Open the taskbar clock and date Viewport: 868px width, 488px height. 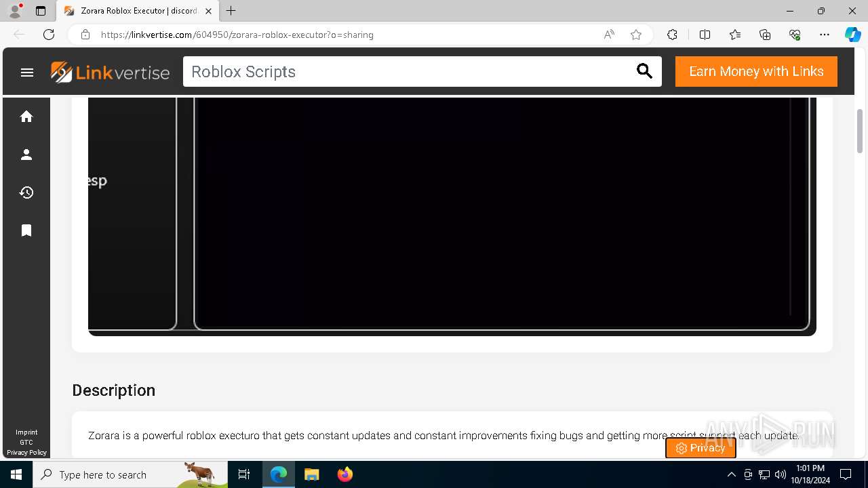coord(810,474)
